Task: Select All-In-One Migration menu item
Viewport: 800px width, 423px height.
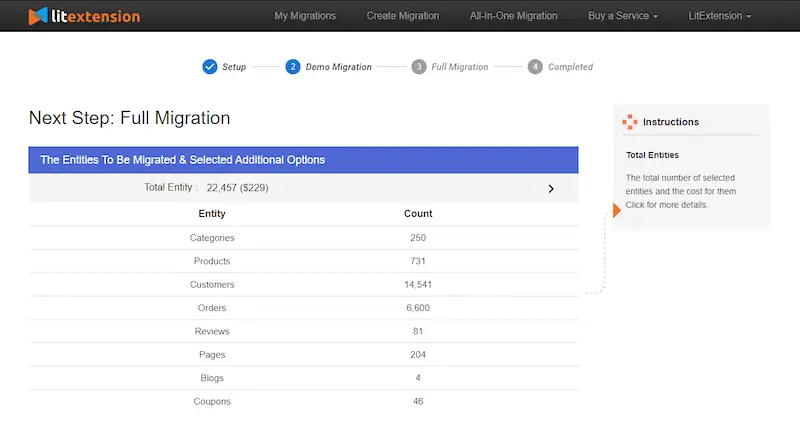Action: pos(513,16)
